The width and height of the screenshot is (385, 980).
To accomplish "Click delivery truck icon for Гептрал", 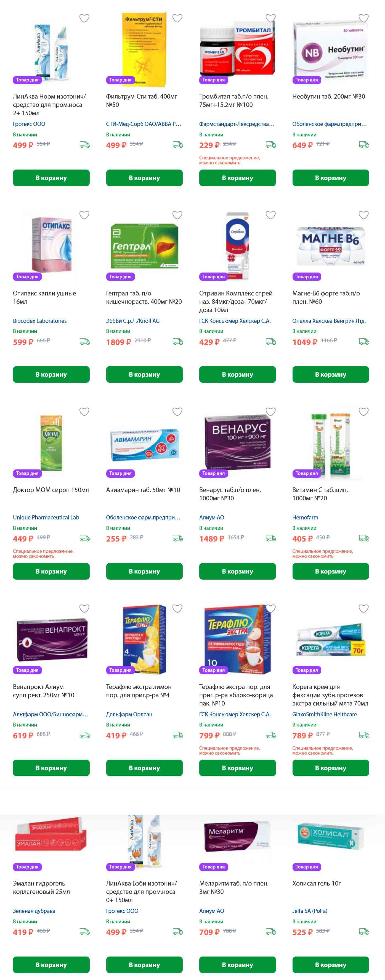I will click(177, 342).
